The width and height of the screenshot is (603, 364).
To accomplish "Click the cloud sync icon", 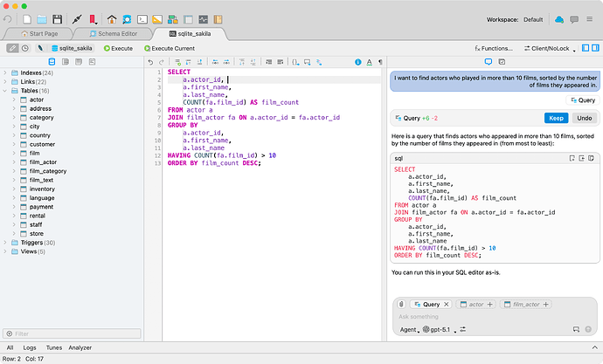I will pos(559,19).
